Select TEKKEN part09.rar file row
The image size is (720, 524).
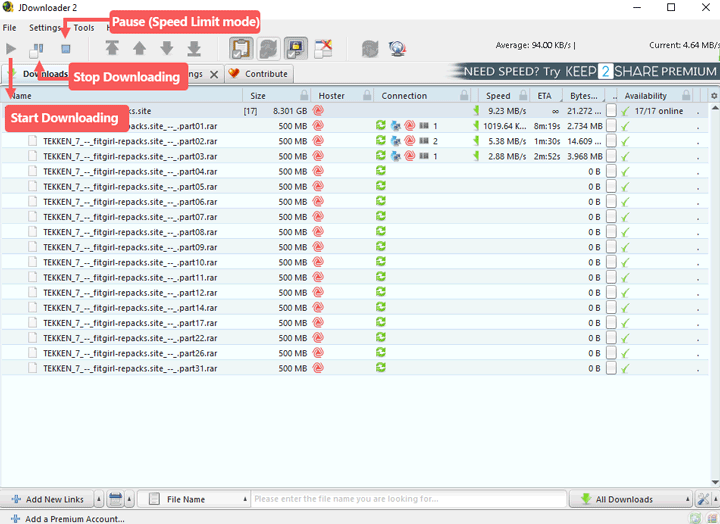tap(354, 247)
